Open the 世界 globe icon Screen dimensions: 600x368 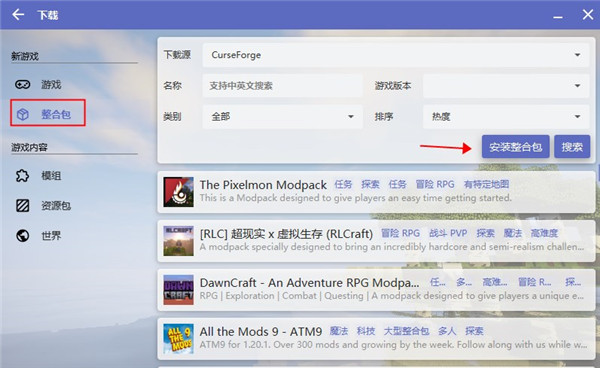(23, 235)
